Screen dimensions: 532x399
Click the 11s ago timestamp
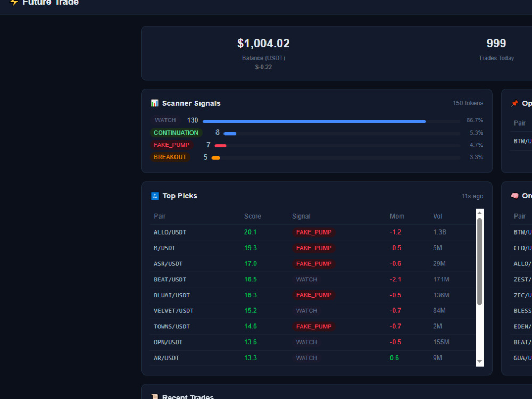[472, 196]
